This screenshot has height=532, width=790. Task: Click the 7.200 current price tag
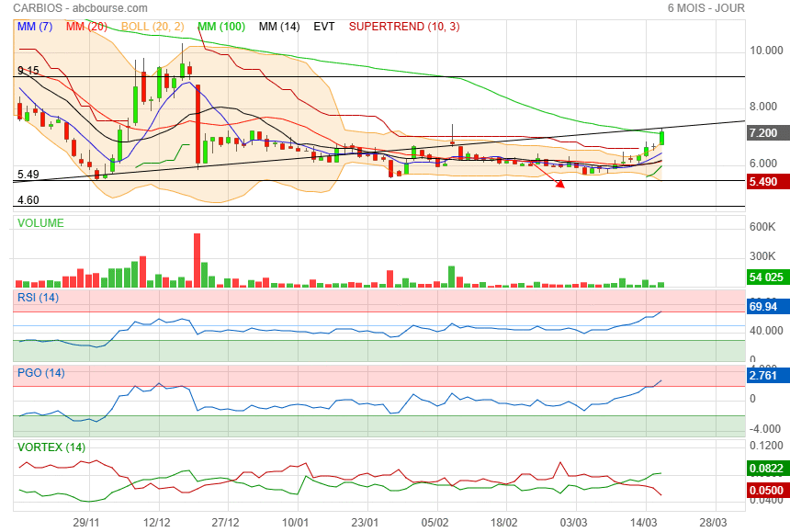click(x=768, y=133)
